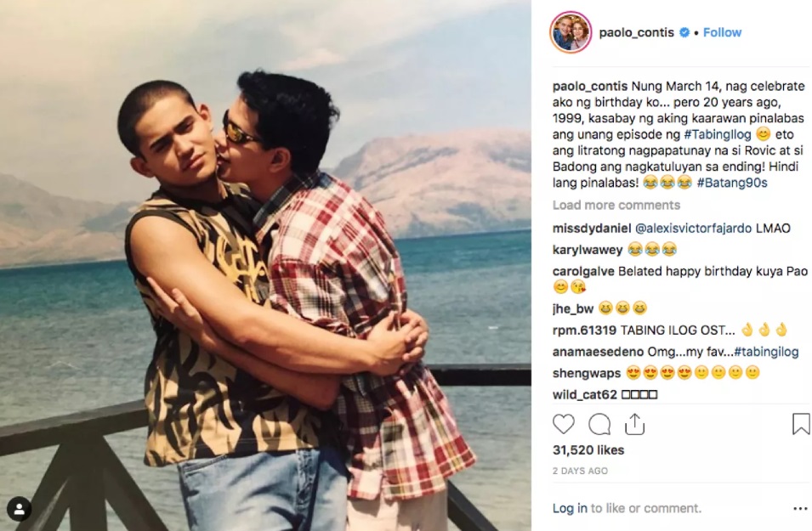View the 31,520 likes list
812x531 pixels.
click(588, 449)
